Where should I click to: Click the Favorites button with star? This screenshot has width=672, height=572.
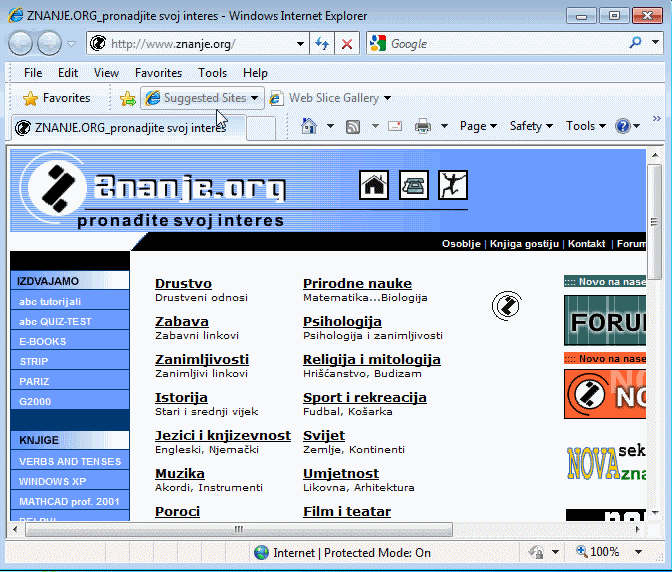[57, 98]
